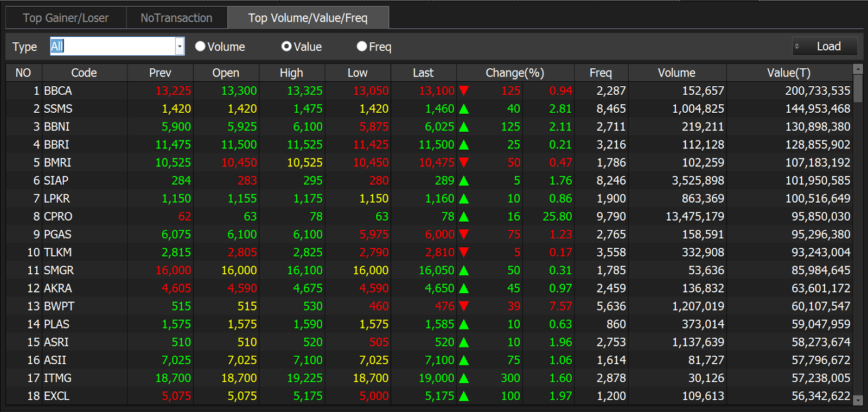The width and height of the screenshot is (868, 412).
Task: Click the Low column header
Action: 358,73
